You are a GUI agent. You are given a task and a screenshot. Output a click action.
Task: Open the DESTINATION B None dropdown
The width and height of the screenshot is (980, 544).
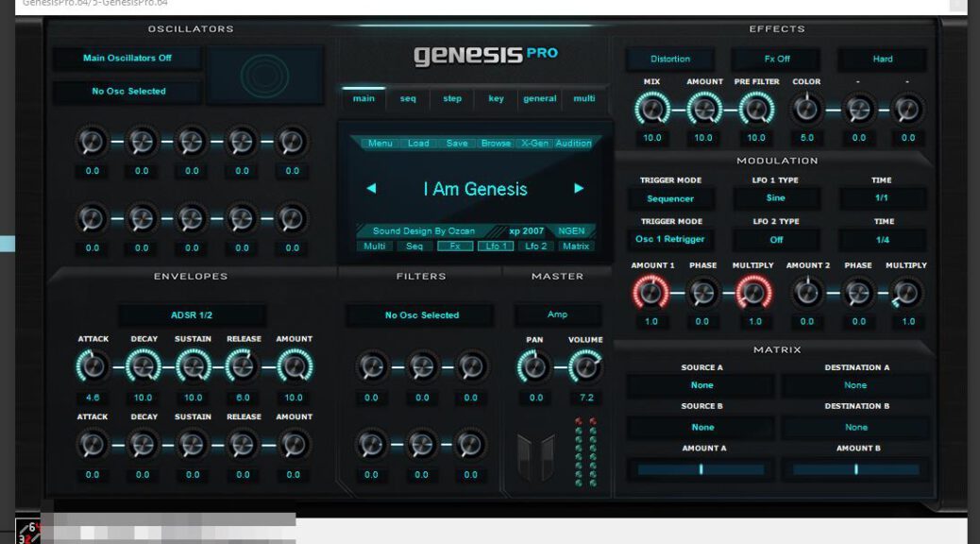pos(856,427)
